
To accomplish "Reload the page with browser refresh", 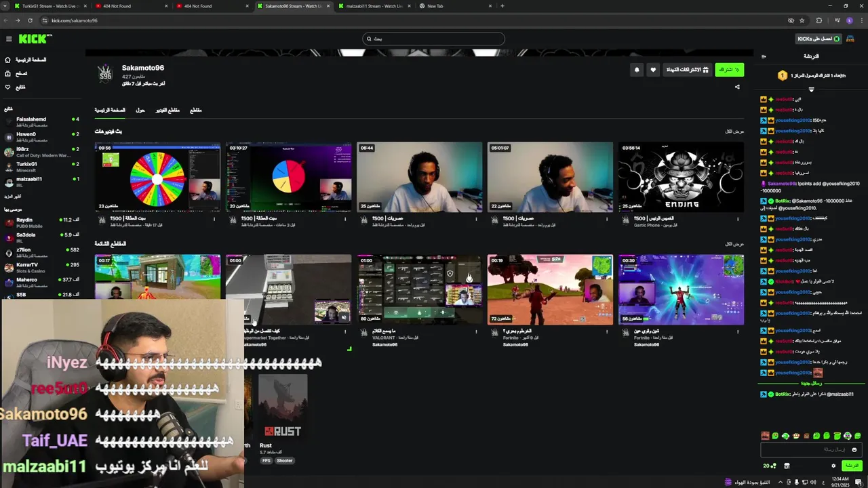I will [30, 20].
